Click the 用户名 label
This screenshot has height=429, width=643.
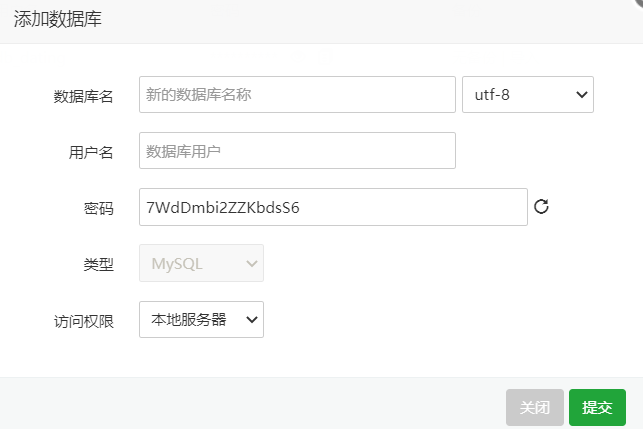click(91, 152)
